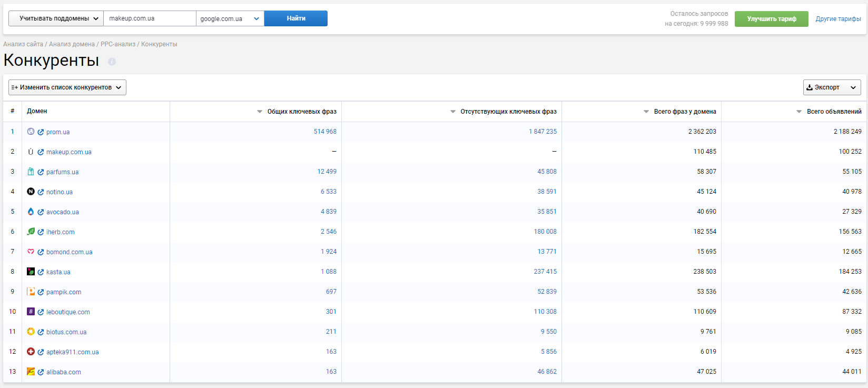Click missing phrases value 237 415

[x=545, y=272]
